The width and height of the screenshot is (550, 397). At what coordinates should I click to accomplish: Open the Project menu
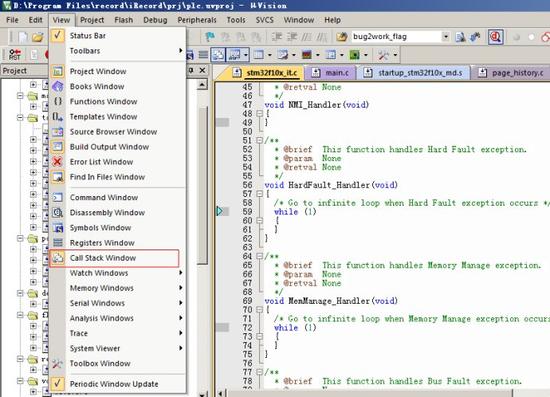[x=92, y=20]
